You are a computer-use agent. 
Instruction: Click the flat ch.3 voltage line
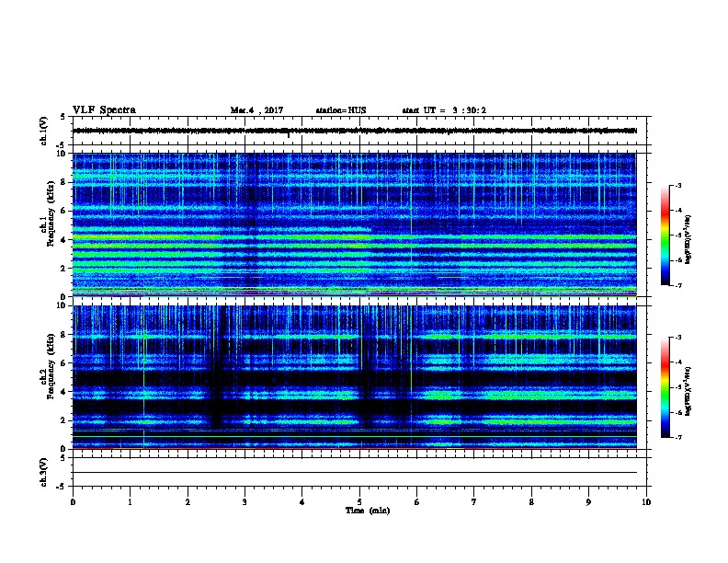(x=354, y=473)
